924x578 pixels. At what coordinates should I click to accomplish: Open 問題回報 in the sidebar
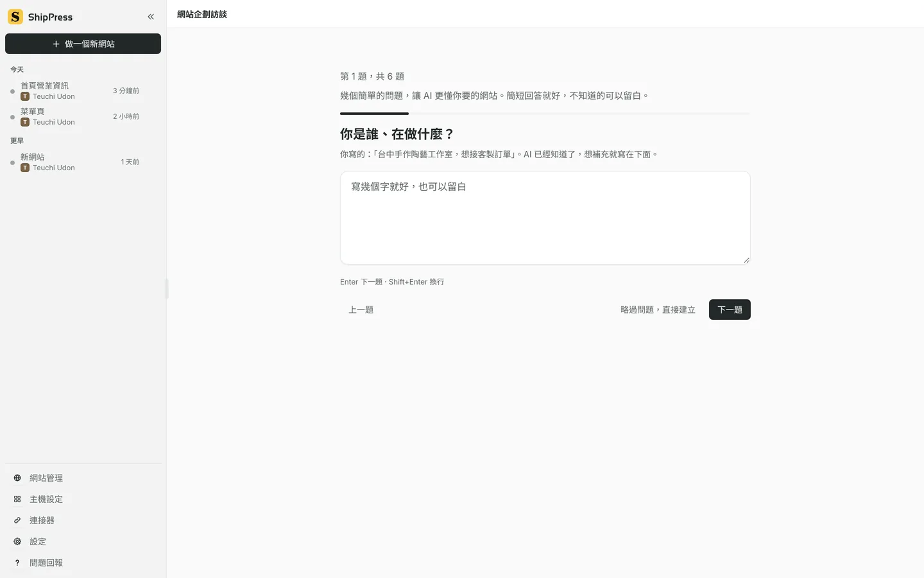[x=83, y=563]
